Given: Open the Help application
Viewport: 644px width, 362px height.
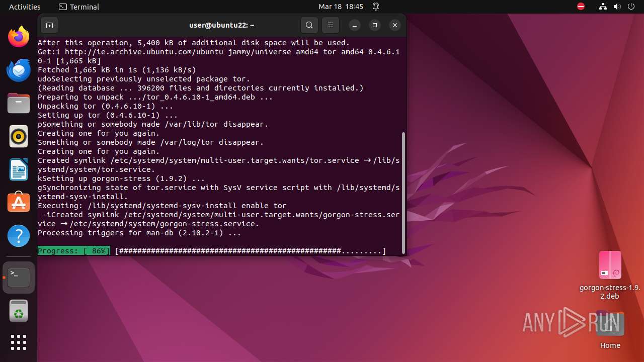Looking at the screenshot, I should [x=19, y=236].
